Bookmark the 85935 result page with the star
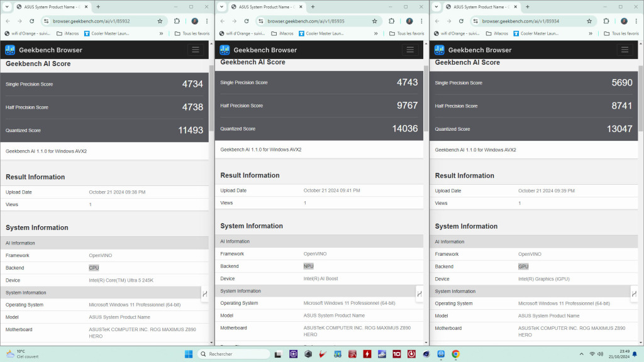 tap(375, 21)
